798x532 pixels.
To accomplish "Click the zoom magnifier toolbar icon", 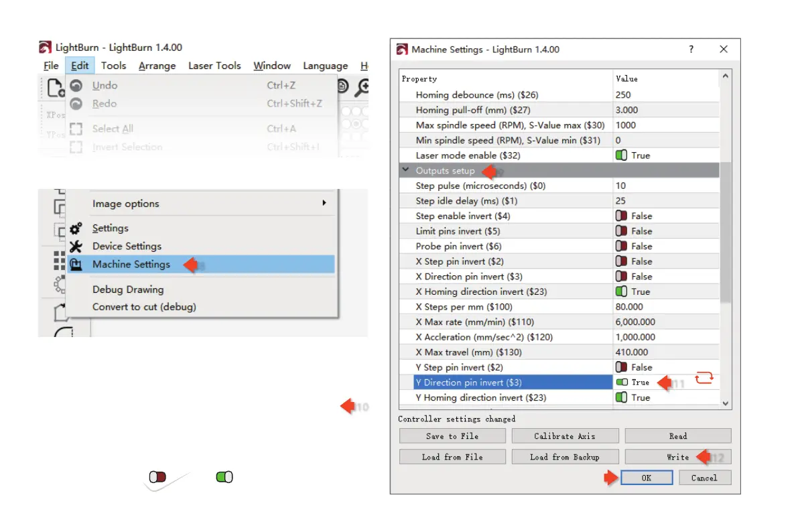I will point(362,88).
